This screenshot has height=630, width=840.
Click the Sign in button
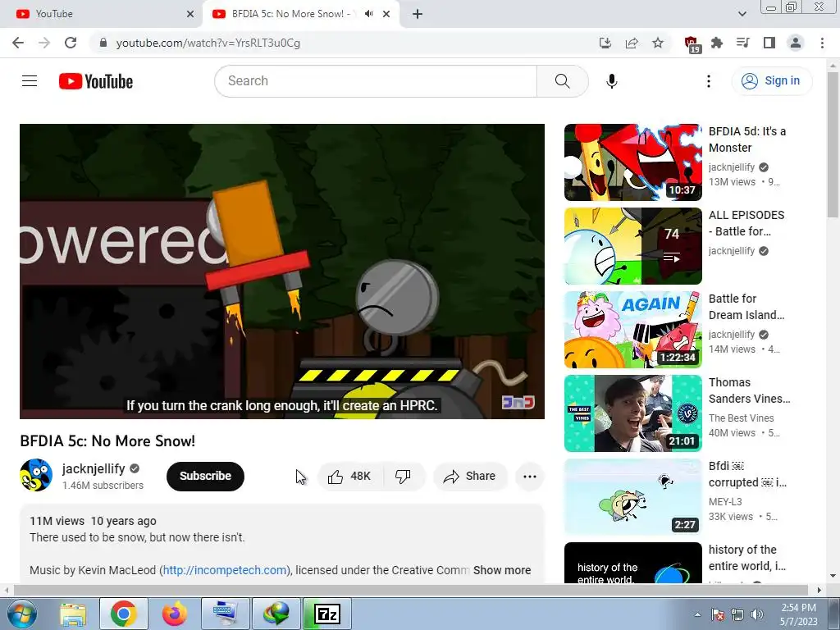pos(771,81)
